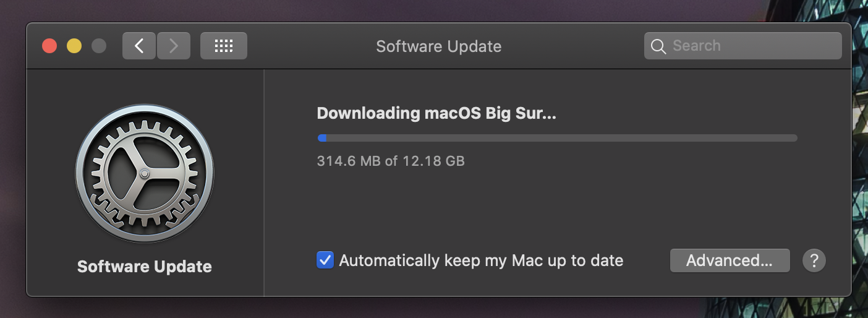Screen dimensions: 868x318
Task: Click the "314.6 MB of 12.18 GB" status text
Action: click(x=391, y=161)
